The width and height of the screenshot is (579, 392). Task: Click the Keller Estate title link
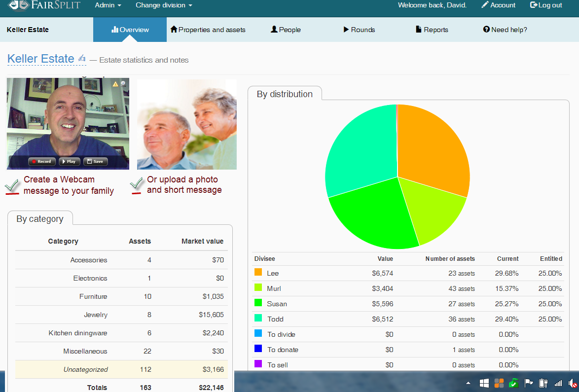(41, 59)
